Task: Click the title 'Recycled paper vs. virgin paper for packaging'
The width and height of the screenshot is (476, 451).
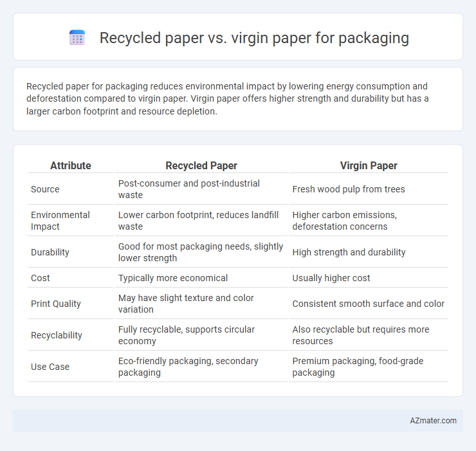Action: point(254,38)
